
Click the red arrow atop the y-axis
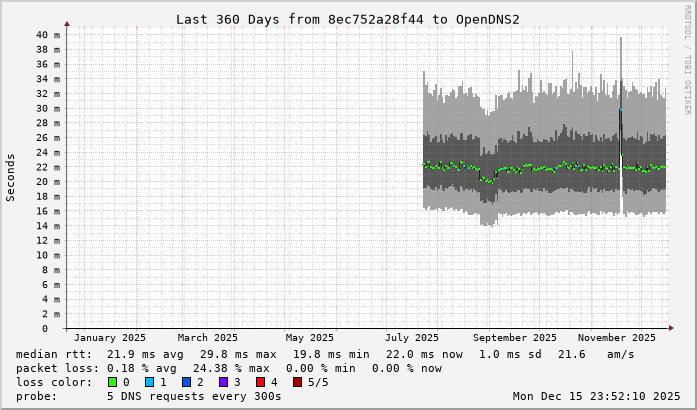pos(67,23)
